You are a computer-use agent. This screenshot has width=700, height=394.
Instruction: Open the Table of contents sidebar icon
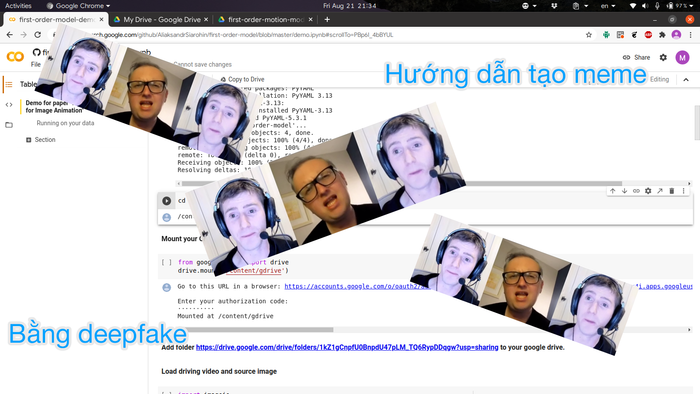[9, 84]
